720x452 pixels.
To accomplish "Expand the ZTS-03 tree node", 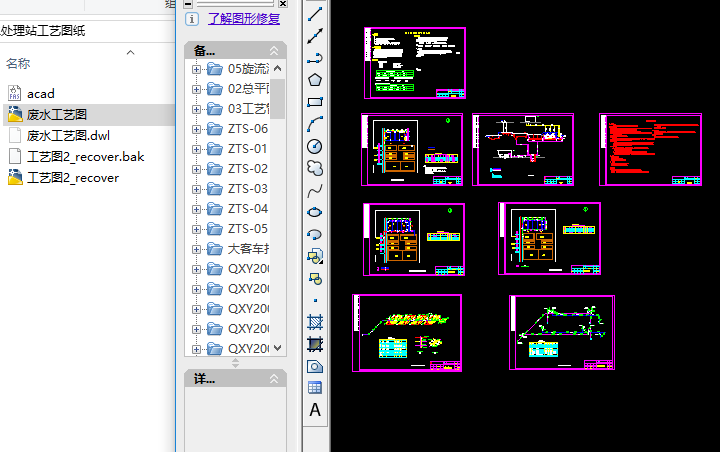I will point(196,189).
